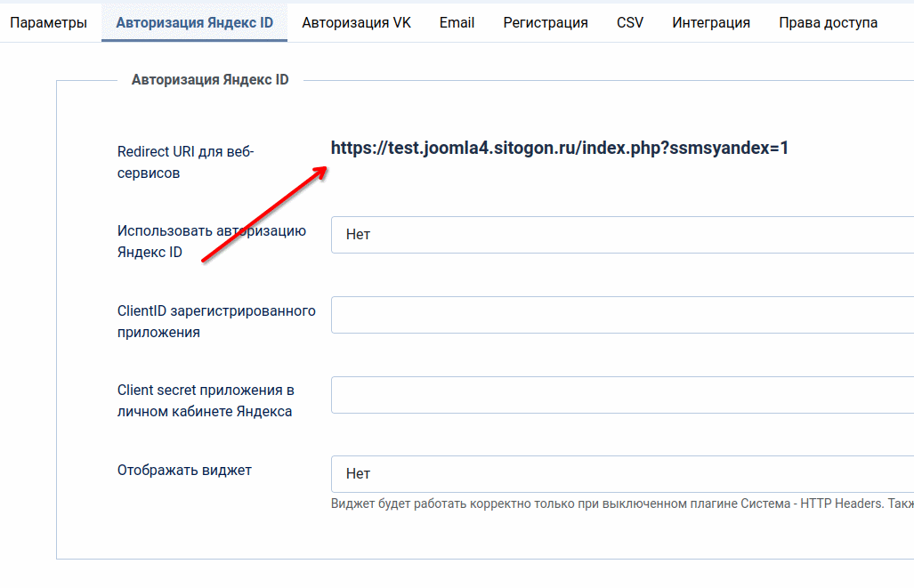Select the Redirect URI https://test.joomla4.sitogon.ru link text

pyautogui.click(x=560, y=148)
